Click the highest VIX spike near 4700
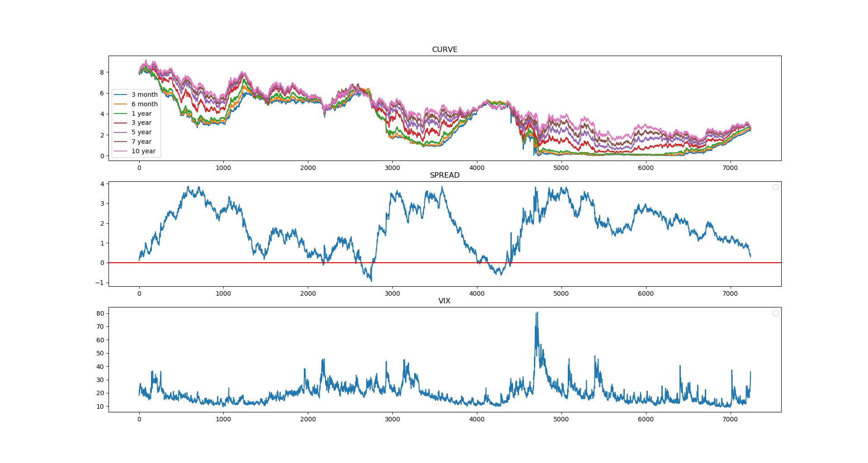 537,313
